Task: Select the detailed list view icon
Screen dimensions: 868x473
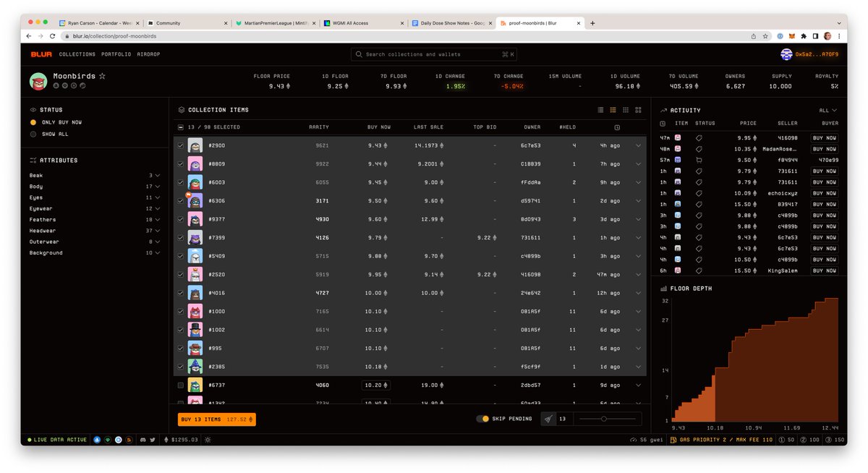Action: coord(613,110)
